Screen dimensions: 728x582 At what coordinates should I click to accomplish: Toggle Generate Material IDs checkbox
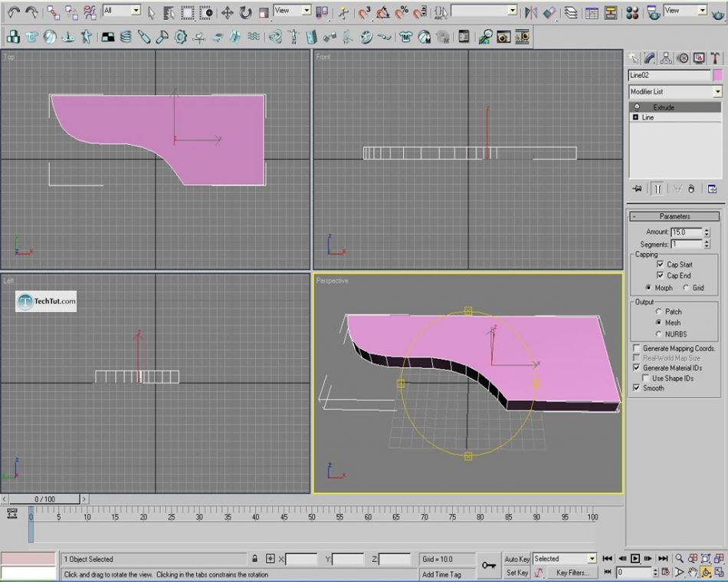pos(636,367)
